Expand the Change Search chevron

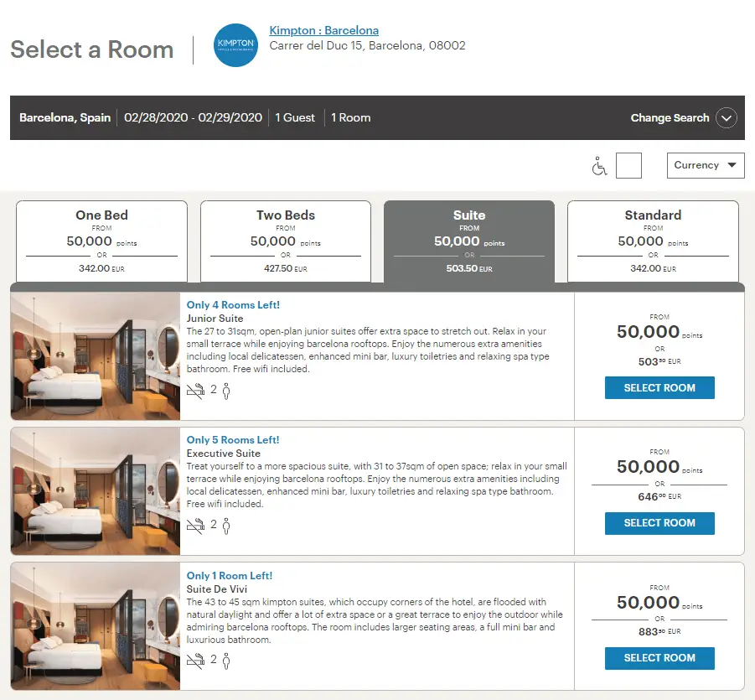(x=726, y=118)
